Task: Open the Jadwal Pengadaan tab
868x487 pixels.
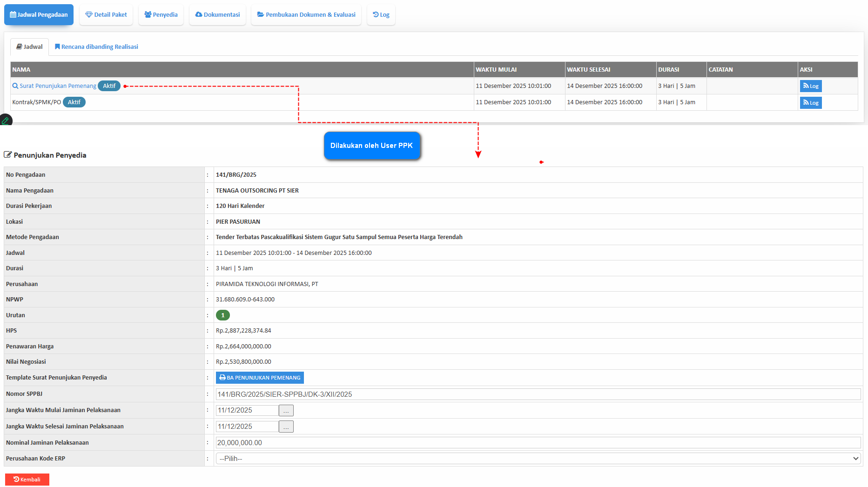Action: tap(39, 15)
